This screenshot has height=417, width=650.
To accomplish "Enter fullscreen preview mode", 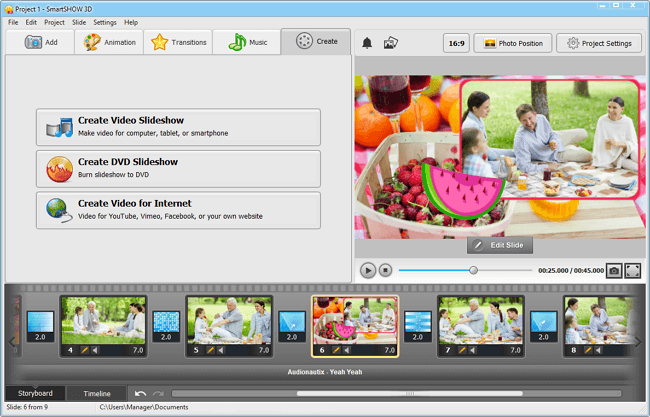I will coord(633,271).
